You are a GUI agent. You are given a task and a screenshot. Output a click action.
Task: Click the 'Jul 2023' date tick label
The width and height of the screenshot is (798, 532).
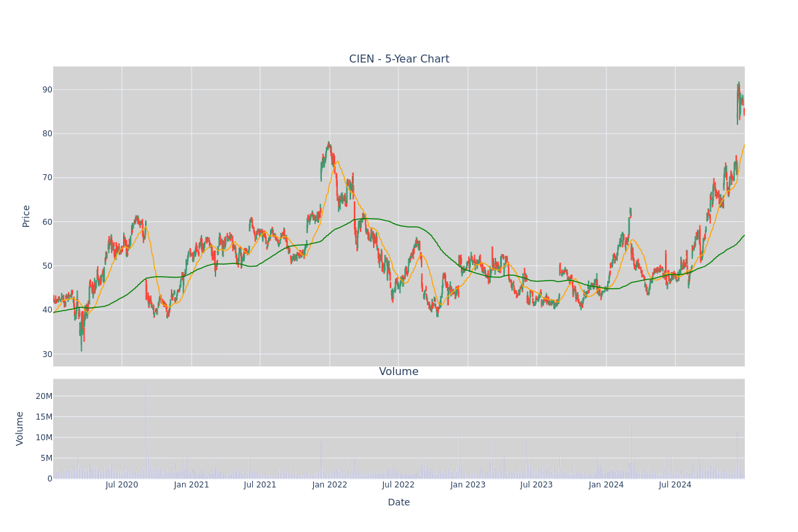point(537,485)
